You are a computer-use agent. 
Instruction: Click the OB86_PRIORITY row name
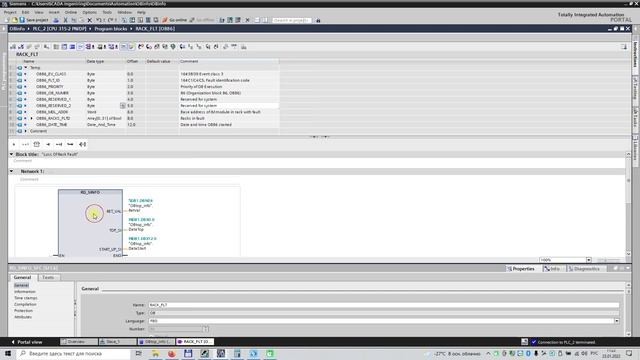pyautogui.click(x=49, y=87)
